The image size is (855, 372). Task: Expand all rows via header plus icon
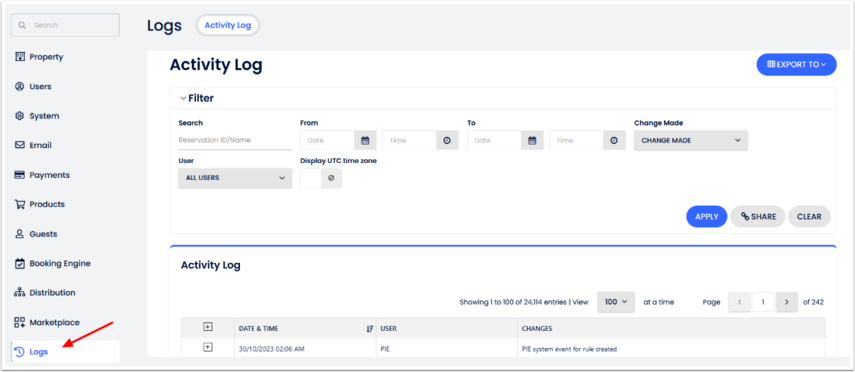click(x=207, y=327)
